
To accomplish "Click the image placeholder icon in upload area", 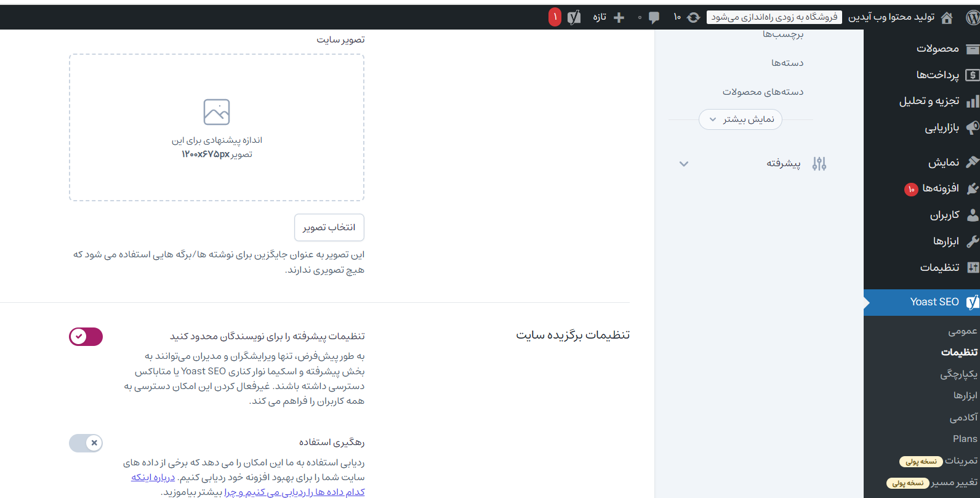I will coord(217,112).
